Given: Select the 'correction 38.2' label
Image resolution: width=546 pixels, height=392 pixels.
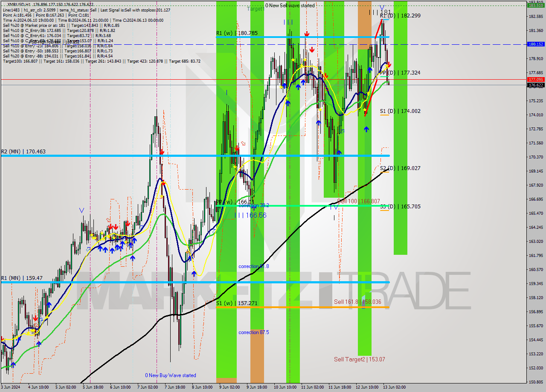Looking at the screenshot, I should tap(254, 205).
